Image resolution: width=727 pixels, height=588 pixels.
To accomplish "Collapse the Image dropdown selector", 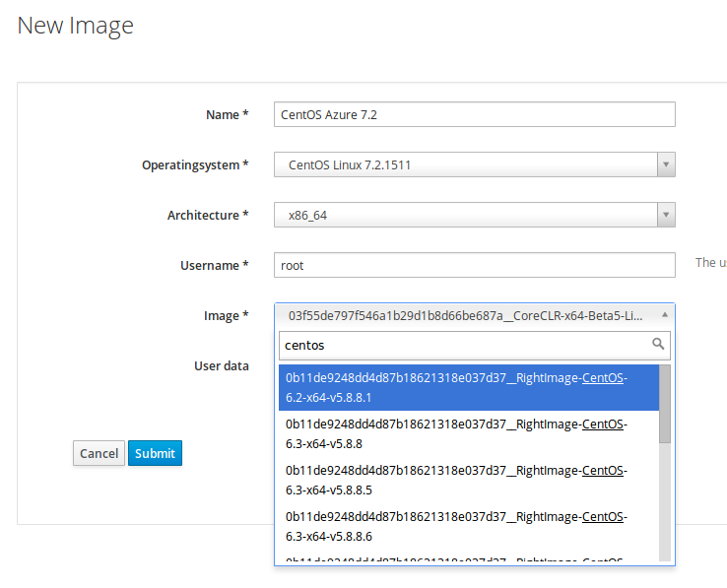I will click(474, 316).
